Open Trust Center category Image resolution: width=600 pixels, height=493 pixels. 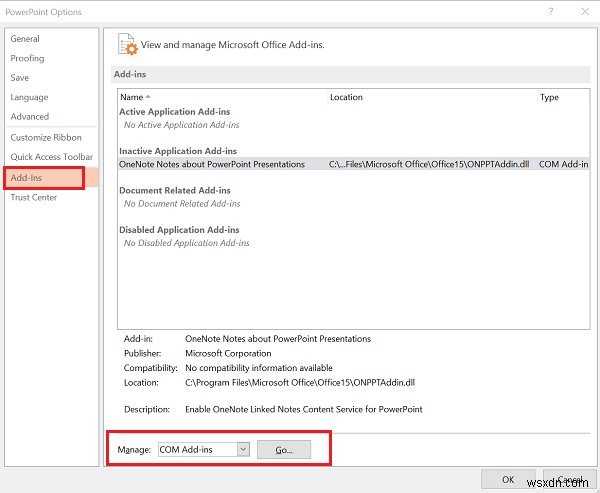[x=34, y=198]
